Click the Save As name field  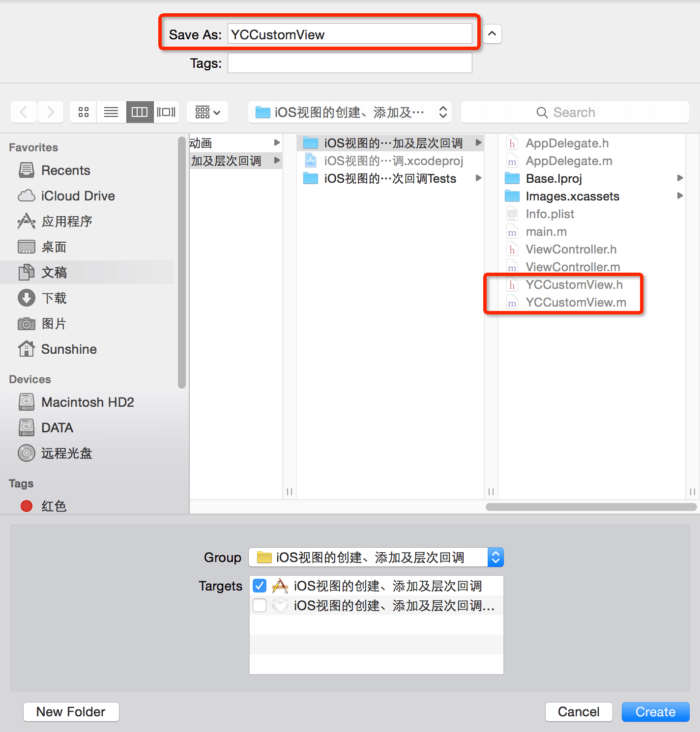[350, 34]
